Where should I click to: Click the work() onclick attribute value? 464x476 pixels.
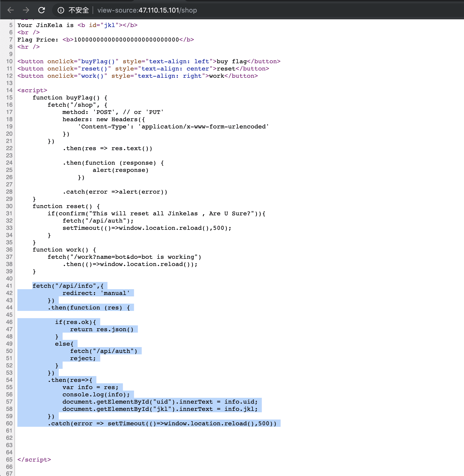[92, 76]
